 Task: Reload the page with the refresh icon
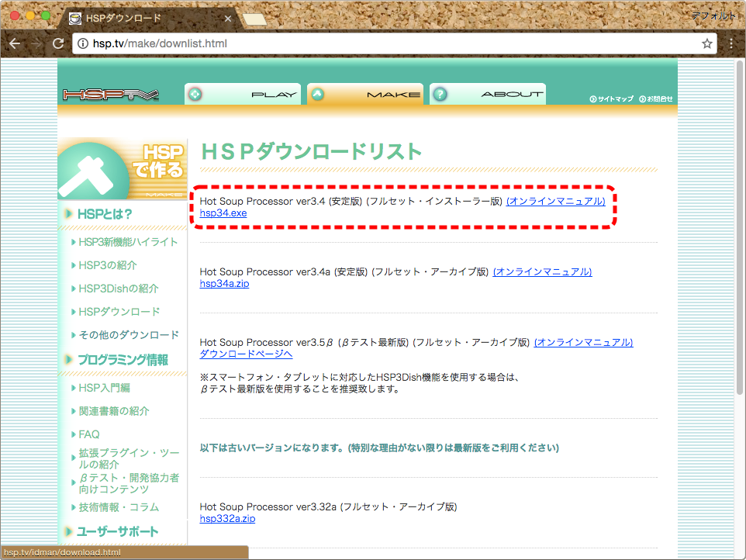pos(58,43)
